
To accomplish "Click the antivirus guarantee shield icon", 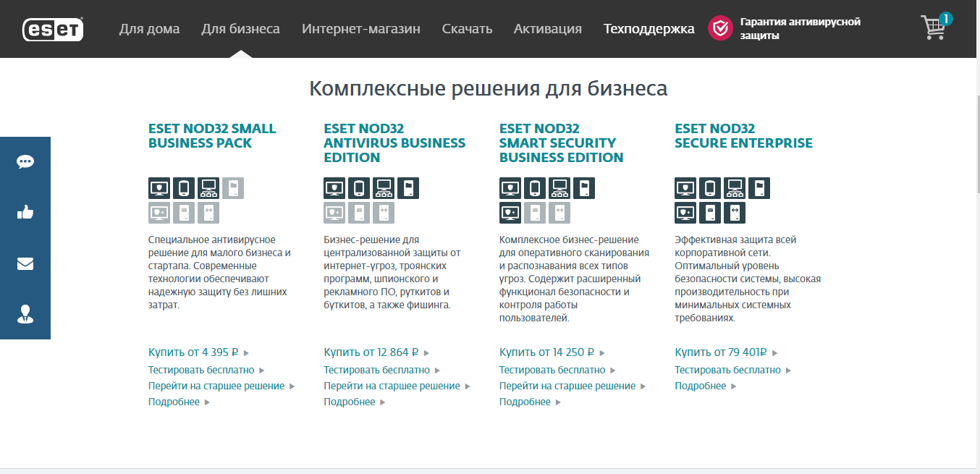I will [720, 28].
